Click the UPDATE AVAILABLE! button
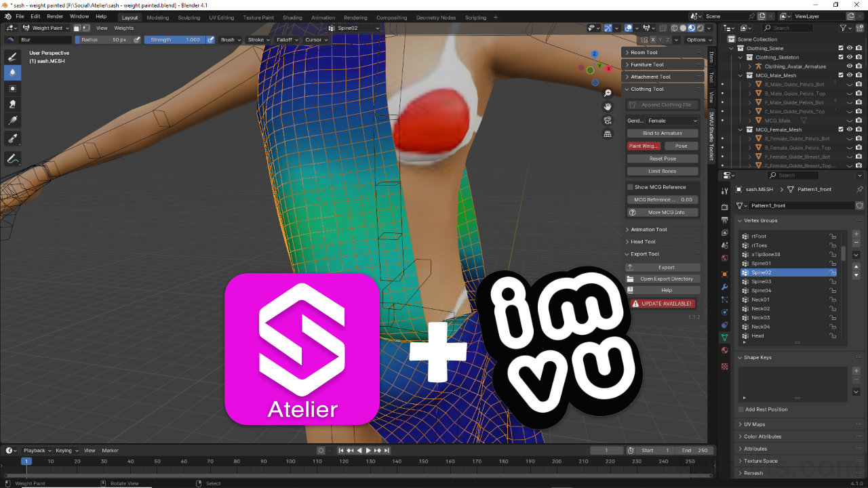 (x=662, y=304)
